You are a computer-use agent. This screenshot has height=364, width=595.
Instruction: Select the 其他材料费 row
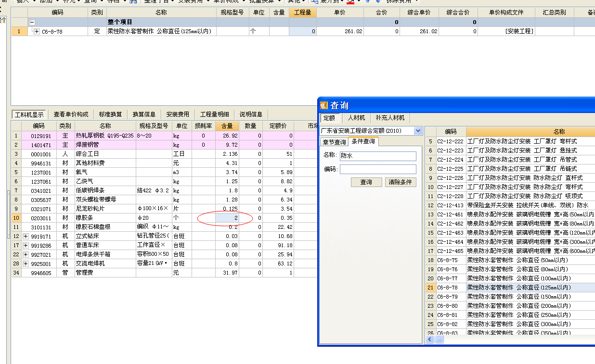[x=164, y=163]
